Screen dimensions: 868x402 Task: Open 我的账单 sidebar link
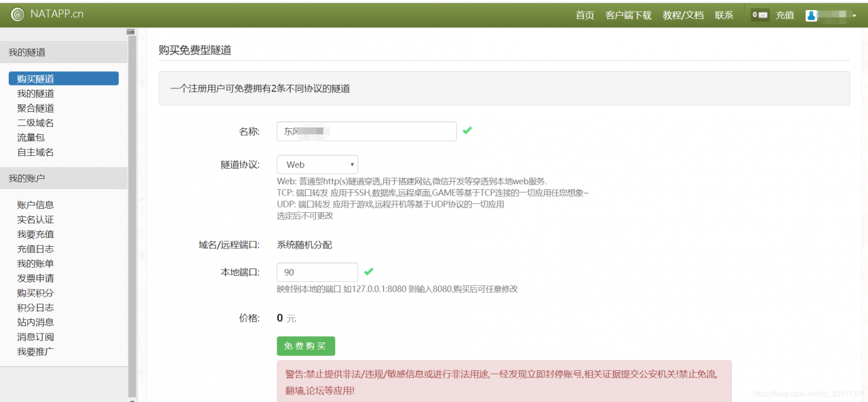point(35,264)
